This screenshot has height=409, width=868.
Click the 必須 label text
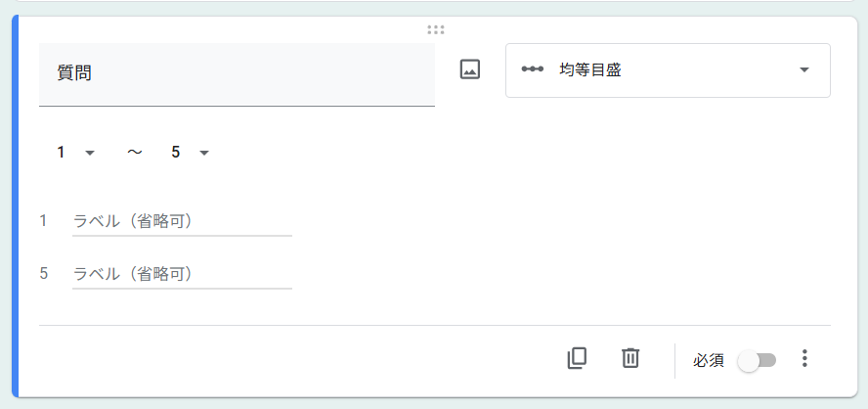(x=709, y=361)
